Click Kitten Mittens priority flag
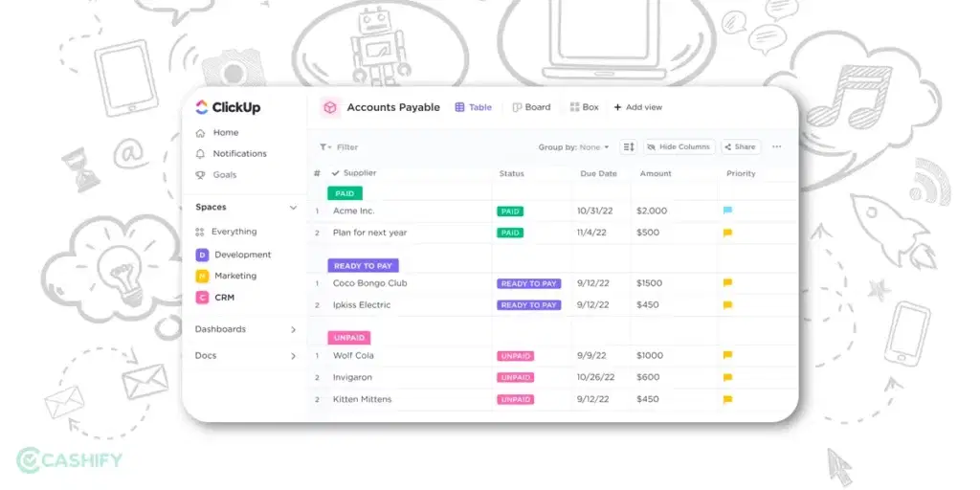Screen dimensions: 980x490 727,400
